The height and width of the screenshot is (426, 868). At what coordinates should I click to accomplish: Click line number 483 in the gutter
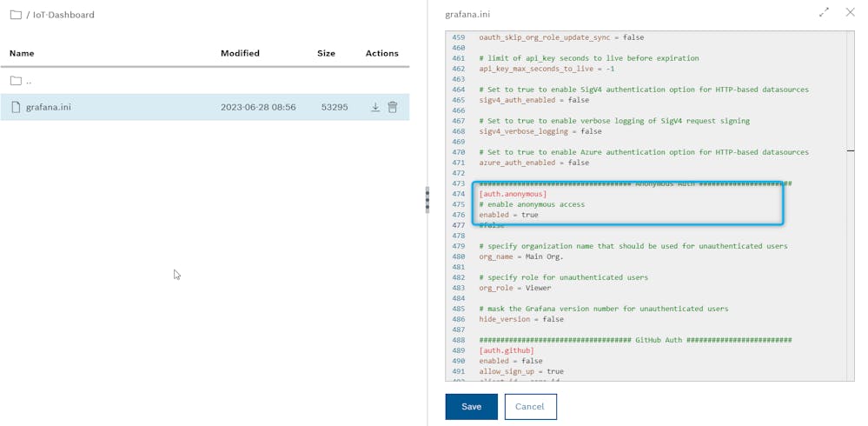click(x=459, y=288)
